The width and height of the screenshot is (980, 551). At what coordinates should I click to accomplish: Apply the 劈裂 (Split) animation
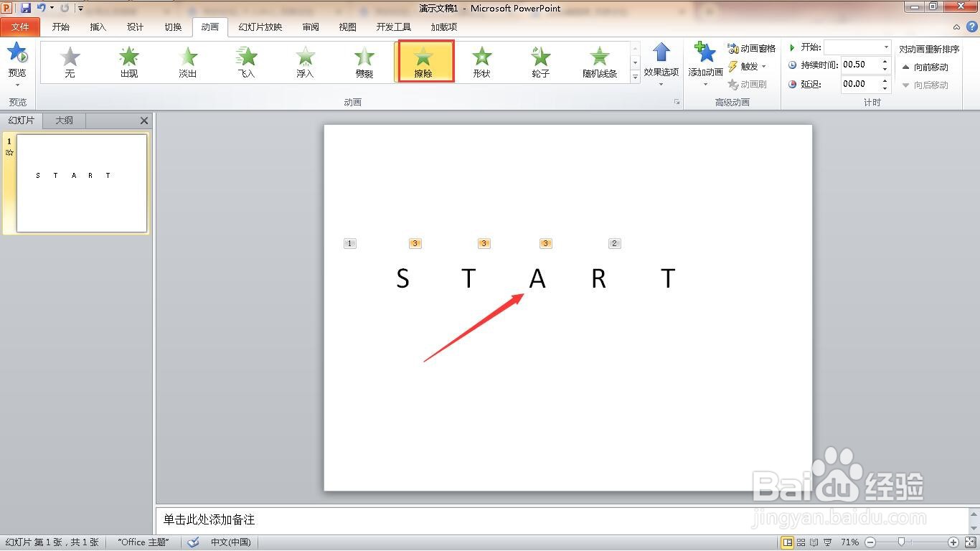364,62
